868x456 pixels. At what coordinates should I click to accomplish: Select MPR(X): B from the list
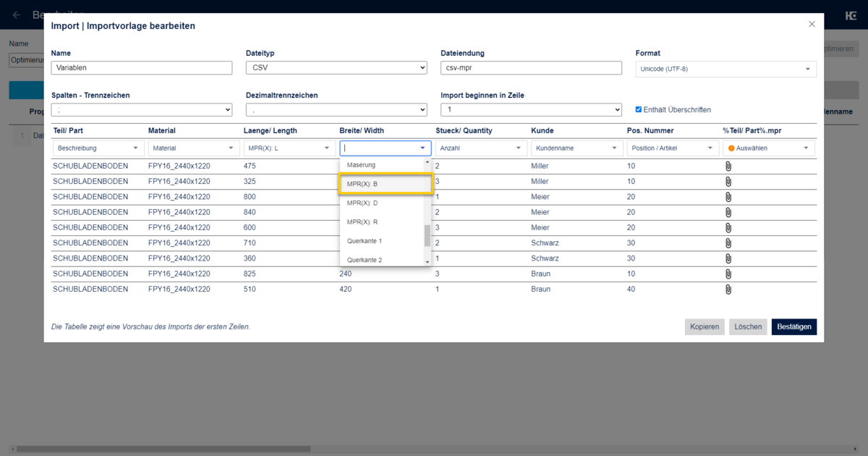pos(386,184)
